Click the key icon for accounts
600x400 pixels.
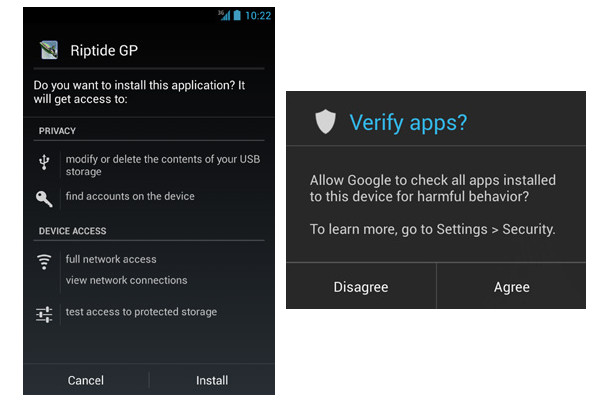coord(44,197)
